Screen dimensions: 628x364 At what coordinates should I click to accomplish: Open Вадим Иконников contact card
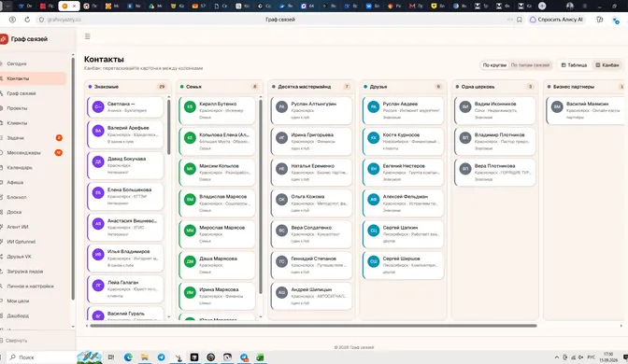495,110
